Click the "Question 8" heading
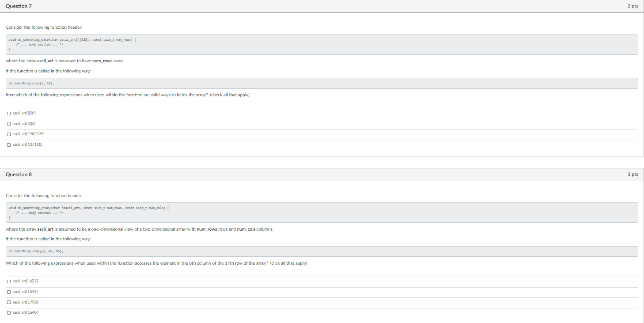 (19, 175)
